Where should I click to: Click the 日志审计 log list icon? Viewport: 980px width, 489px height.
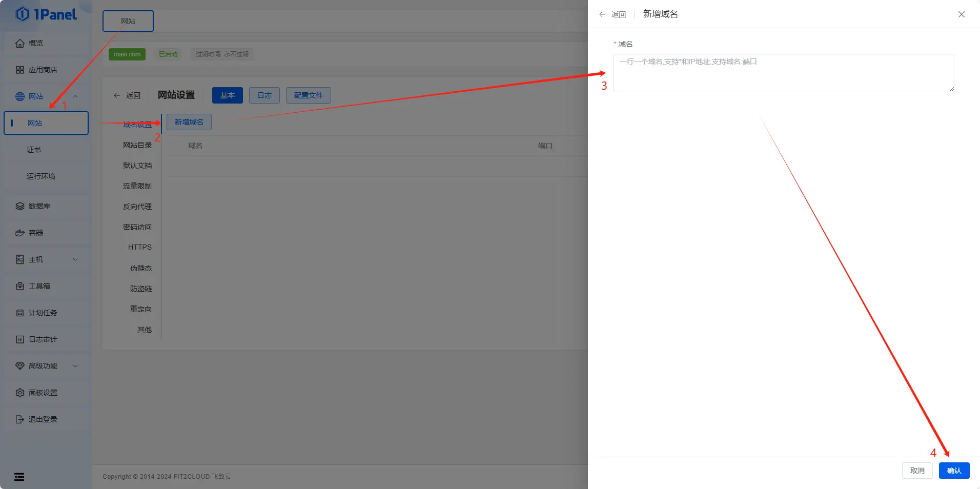(20, 339)
